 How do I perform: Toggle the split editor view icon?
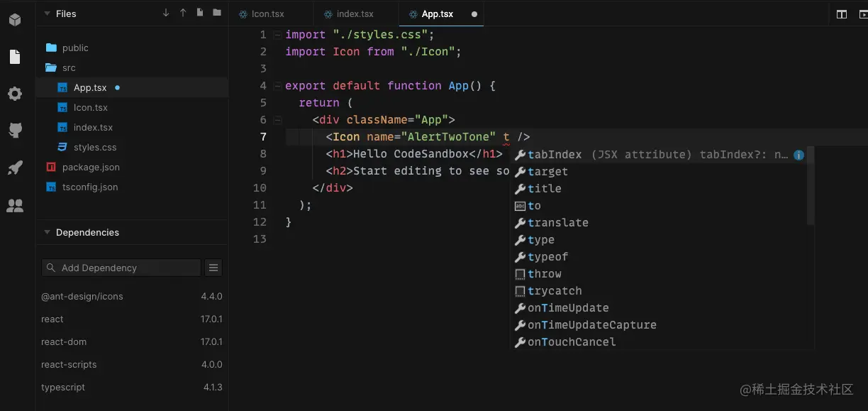(x=840, y=13)
